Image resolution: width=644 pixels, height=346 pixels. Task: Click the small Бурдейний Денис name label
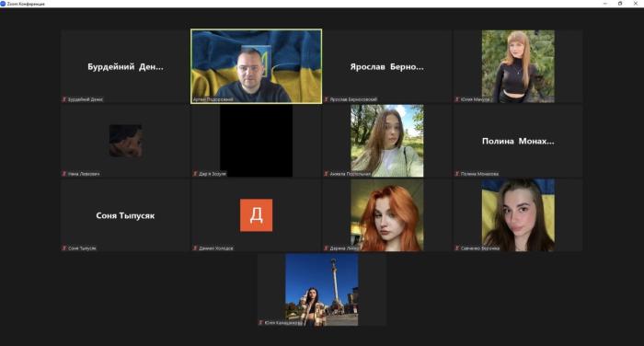click(86, 99)
